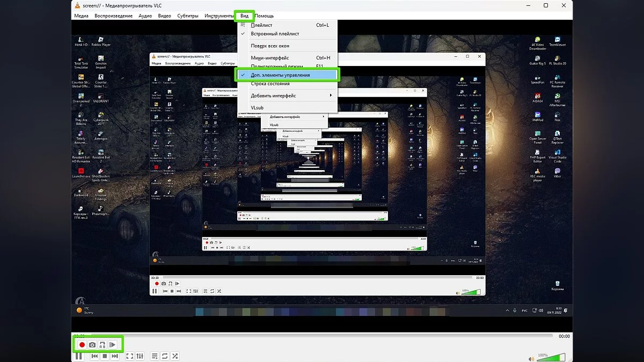Enable Поверх всех окон option
Screen dimensions: 644x362
(x=287, y=46)
